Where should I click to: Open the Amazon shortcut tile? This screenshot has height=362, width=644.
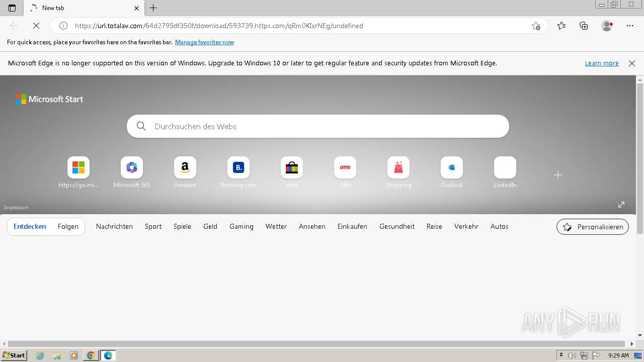(x=185, y=172)
